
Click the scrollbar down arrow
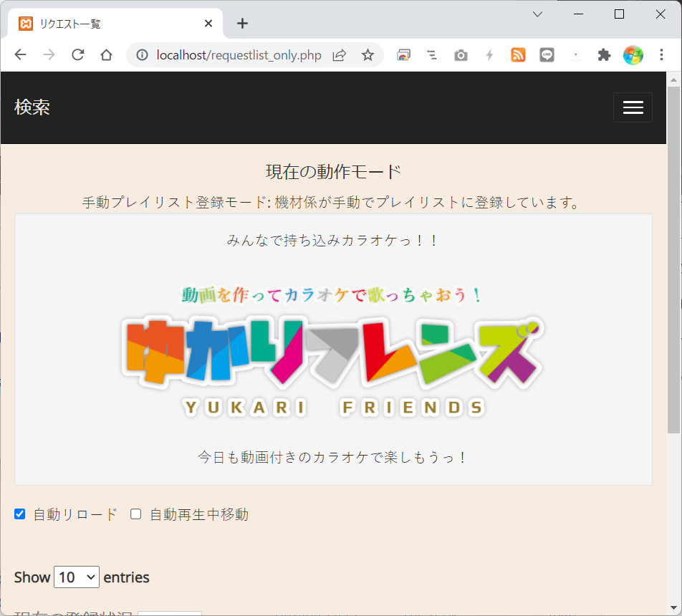coord(673,607)
